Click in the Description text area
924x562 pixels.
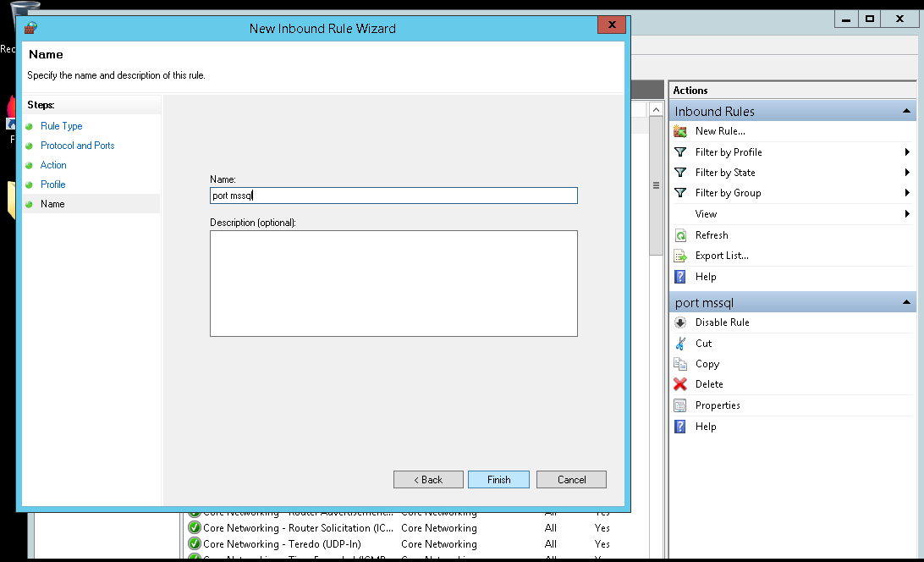393,284
